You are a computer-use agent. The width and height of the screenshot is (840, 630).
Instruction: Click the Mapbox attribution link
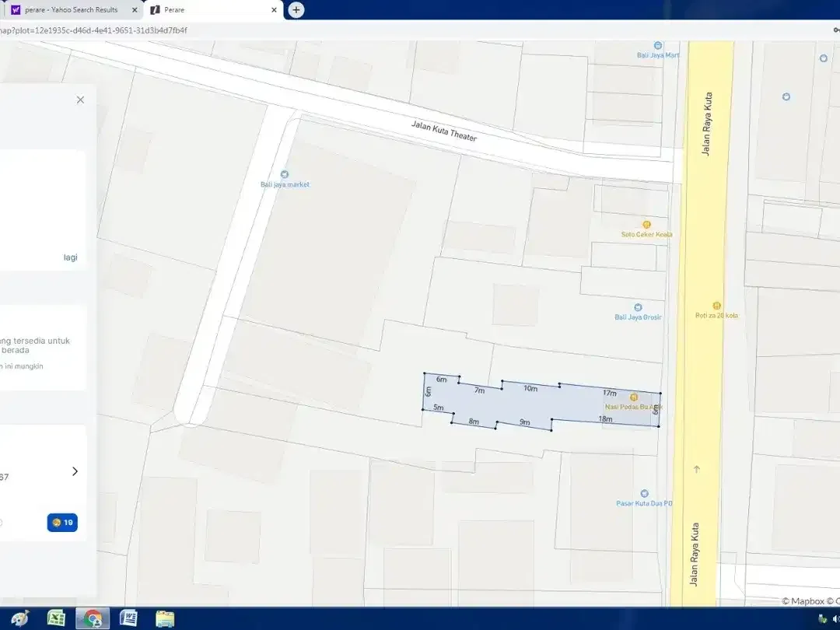pos(803,601)
